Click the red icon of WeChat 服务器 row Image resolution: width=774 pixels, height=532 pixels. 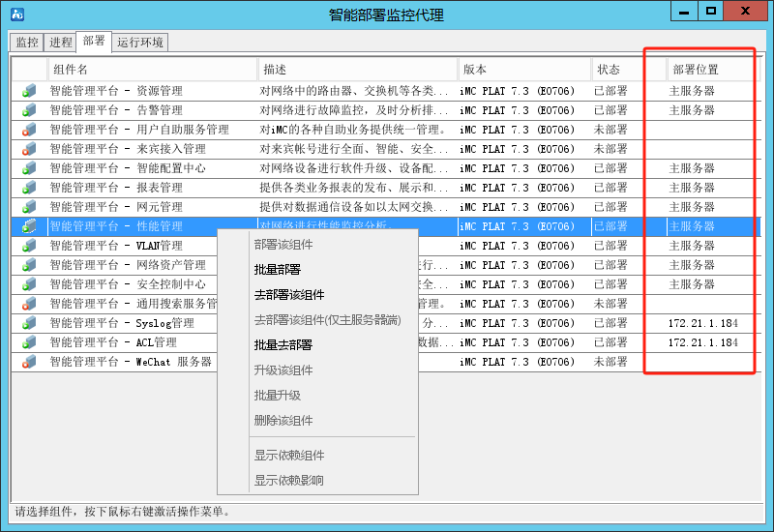pos(29,362)
